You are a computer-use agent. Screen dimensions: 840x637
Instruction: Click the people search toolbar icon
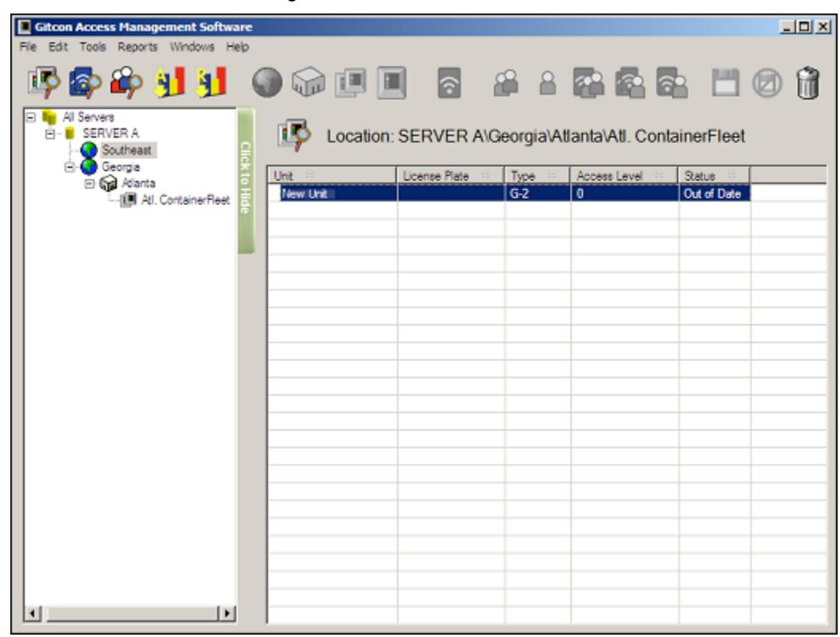(126, 82)
